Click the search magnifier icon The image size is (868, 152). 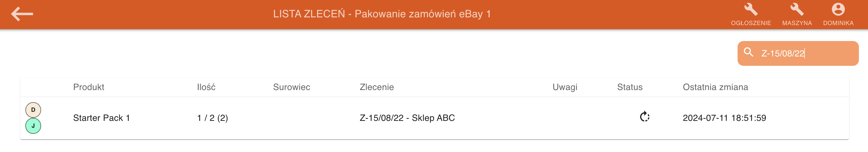tap(748, 53)
